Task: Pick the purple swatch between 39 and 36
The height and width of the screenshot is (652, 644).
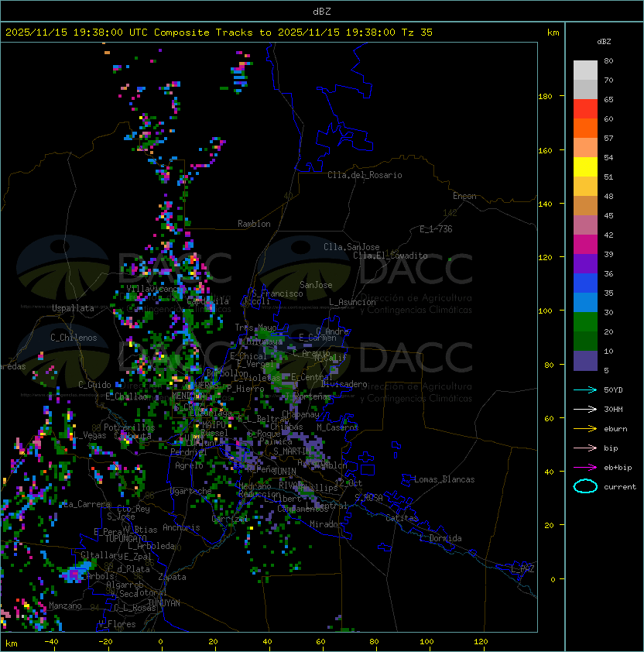Action: (x=585, y=263)
